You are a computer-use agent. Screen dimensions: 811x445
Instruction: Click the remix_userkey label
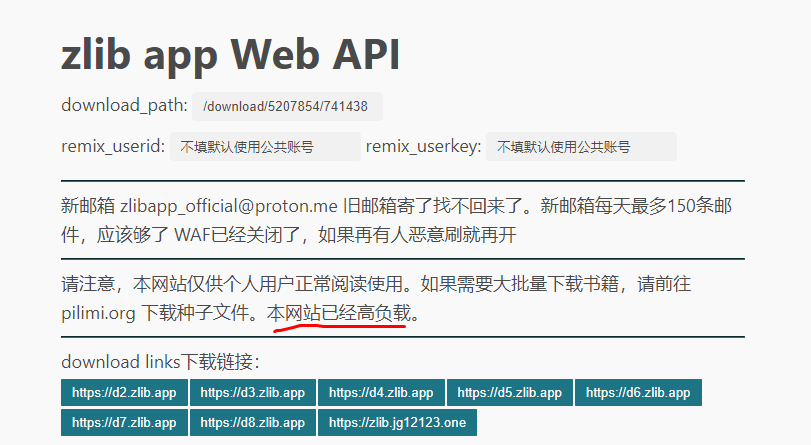[423, 146]
